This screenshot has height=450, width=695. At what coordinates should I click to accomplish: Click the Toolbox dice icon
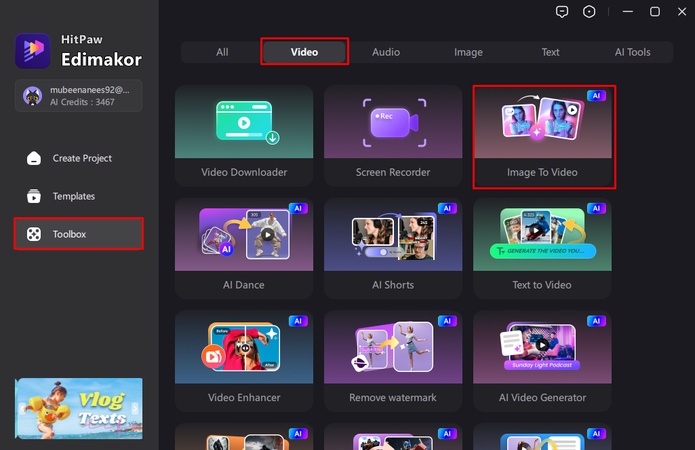[34, 234]
